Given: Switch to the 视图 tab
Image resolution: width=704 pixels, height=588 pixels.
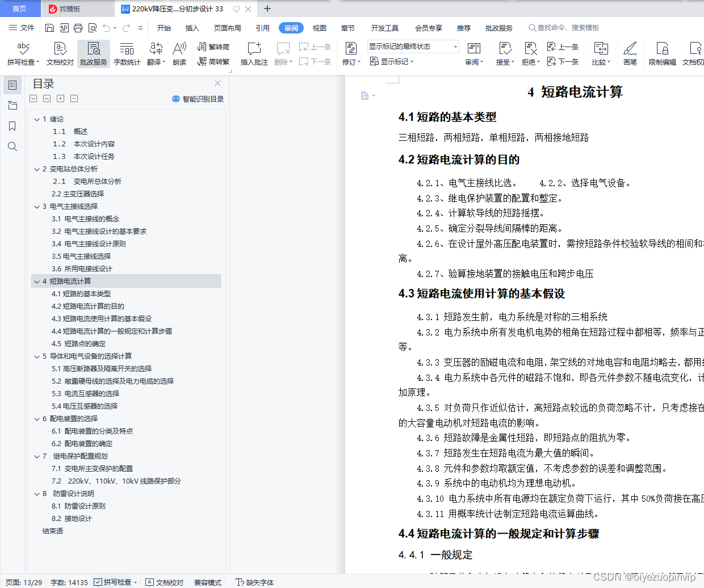Looking at the screenshot, I should [x=320, y=28].
